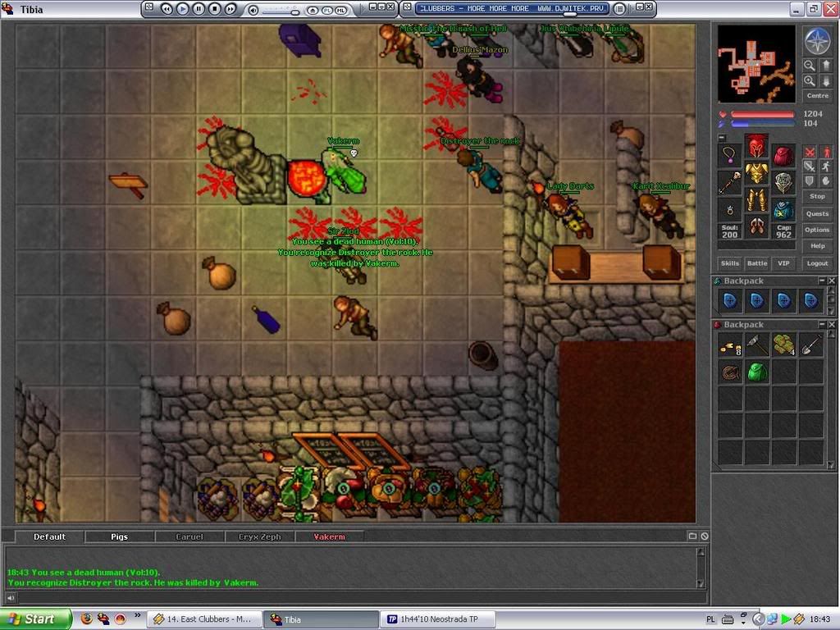Open the Battle list
The height and width of the screenshot is (630, 840).
(x=757, y=263)
